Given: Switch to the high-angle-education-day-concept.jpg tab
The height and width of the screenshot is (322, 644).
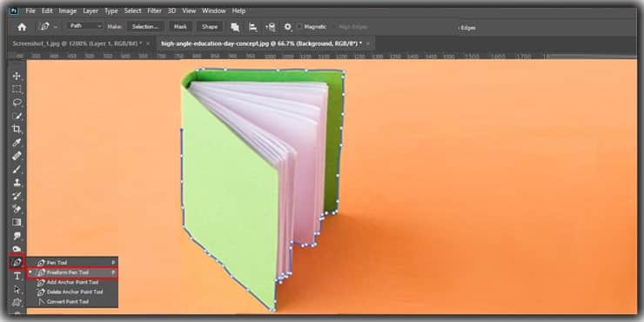Looking at the screenshot, I should (262, 44).
